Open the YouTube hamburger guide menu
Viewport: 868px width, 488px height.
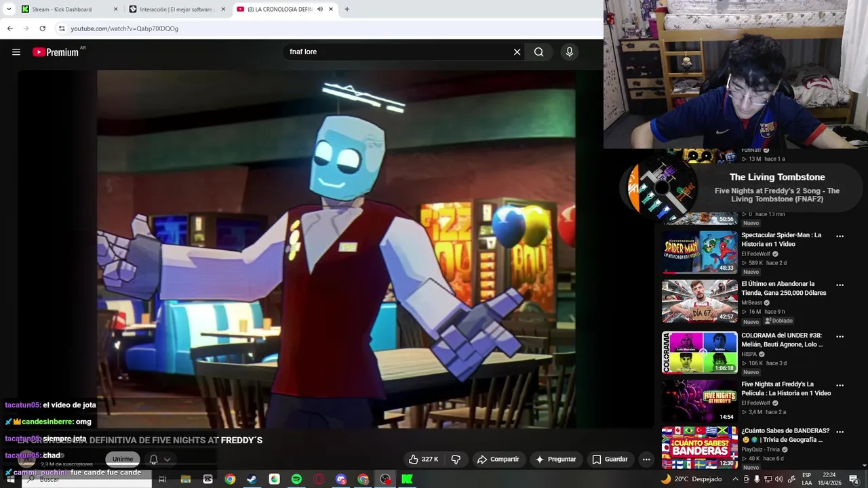coord(16,52)
